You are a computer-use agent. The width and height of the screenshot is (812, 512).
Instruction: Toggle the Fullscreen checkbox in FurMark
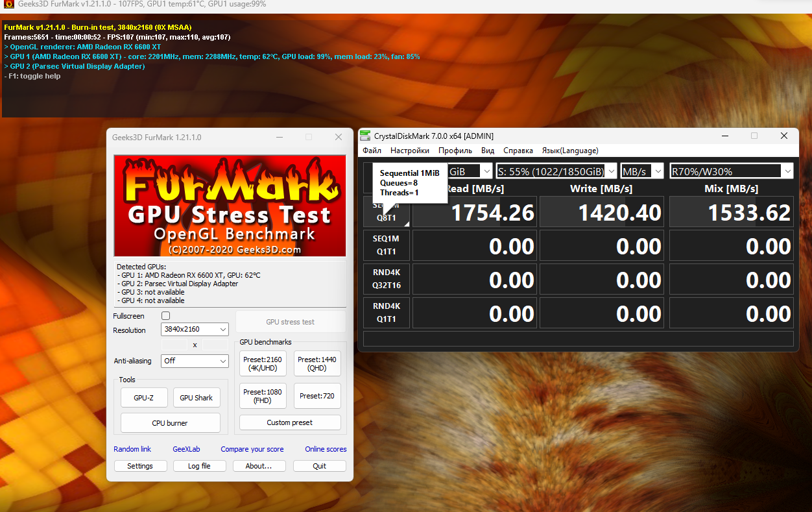coord(165,316)
